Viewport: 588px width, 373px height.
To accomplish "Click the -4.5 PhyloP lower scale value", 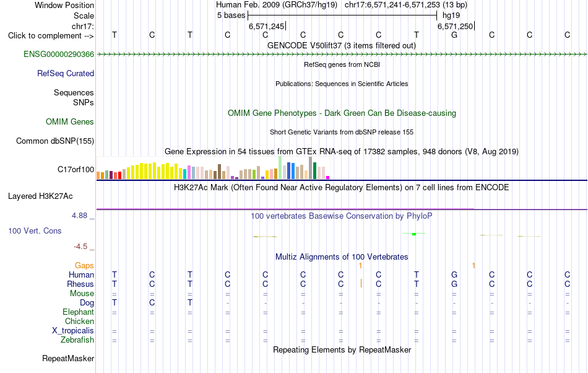I will (x=80, y=247).
